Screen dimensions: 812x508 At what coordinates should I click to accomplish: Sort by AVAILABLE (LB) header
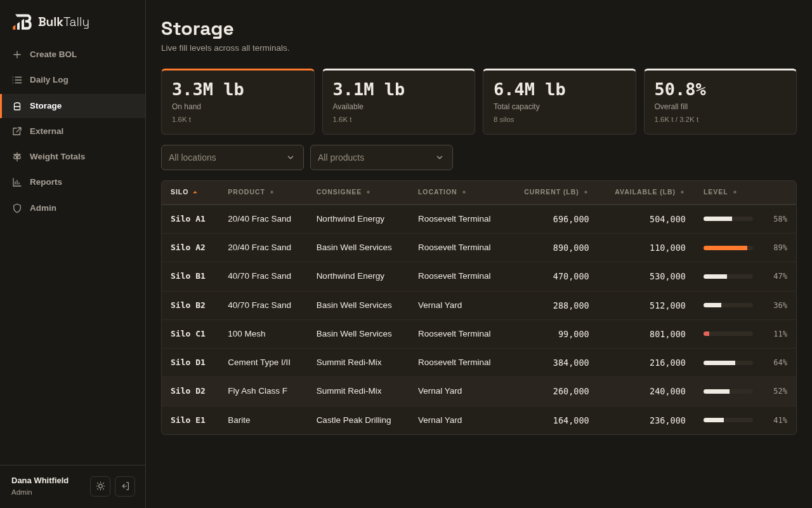[x=645, y=192]
